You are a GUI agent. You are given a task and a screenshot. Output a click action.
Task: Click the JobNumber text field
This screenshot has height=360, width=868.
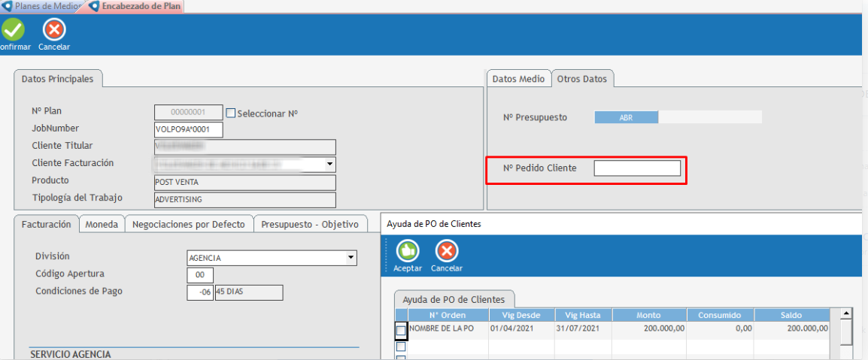(x=188, y=129)
